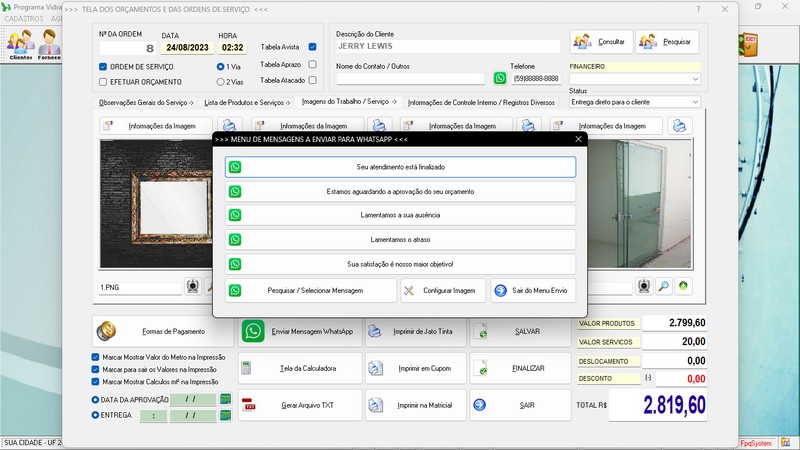Screen dimensions: 800x450
Task: Select DATA DA APROVAÇÃO radio button
Action: click(x=95, y=399)
